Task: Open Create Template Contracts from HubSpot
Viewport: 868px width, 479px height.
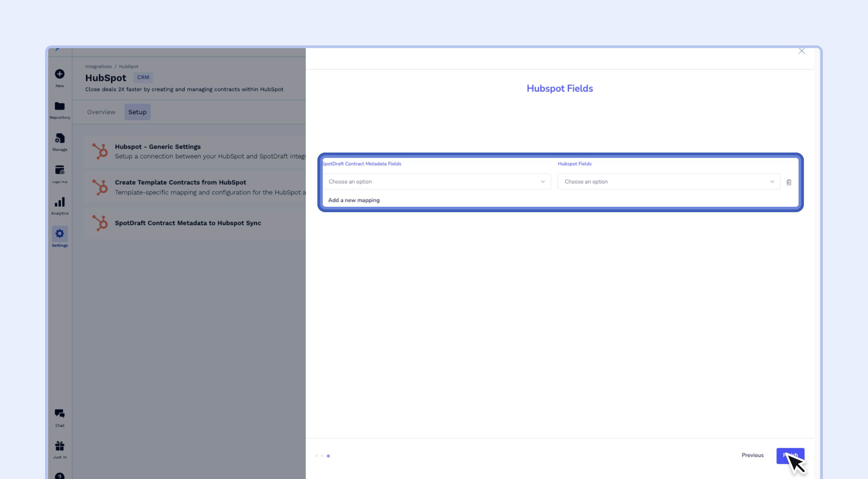Action: pyautogui.click(x=180, y=182)
